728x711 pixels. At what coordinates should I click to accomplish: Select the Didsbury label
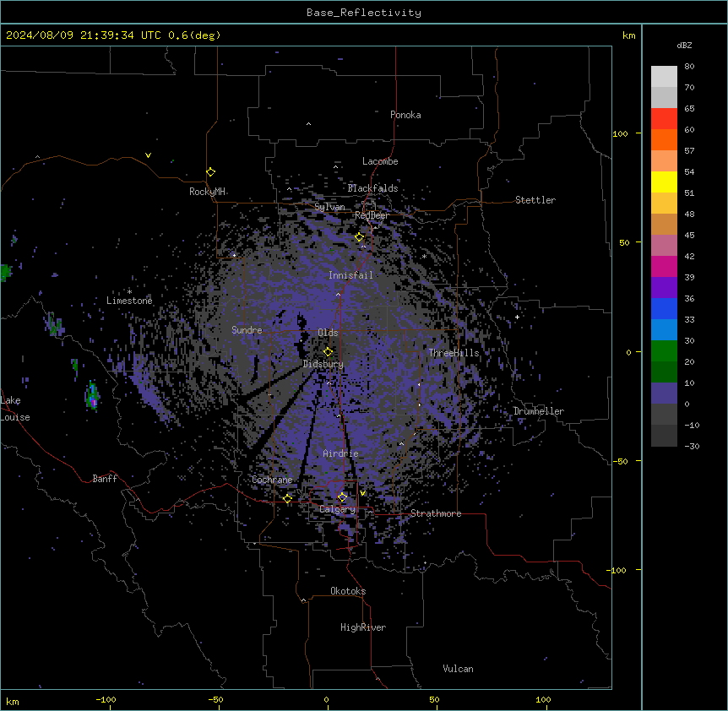(x=323, y=364)
